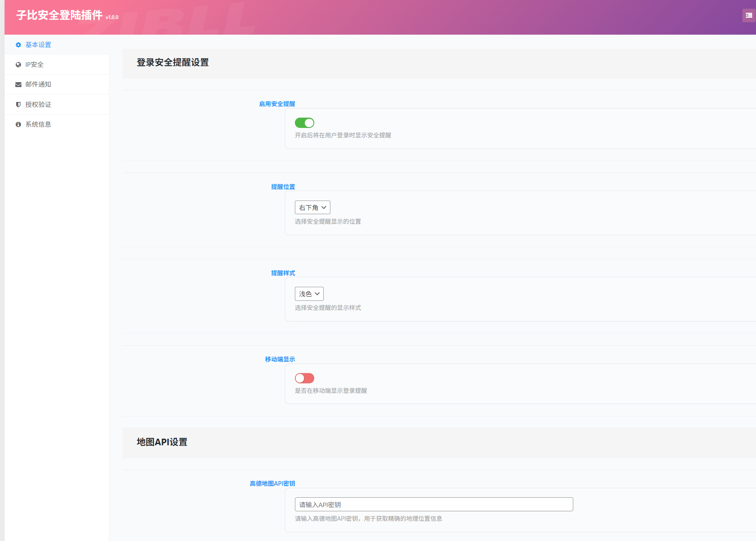Click the 高德地图API密钥 label link
Screen dimensions: 756x541
(272, 483)
